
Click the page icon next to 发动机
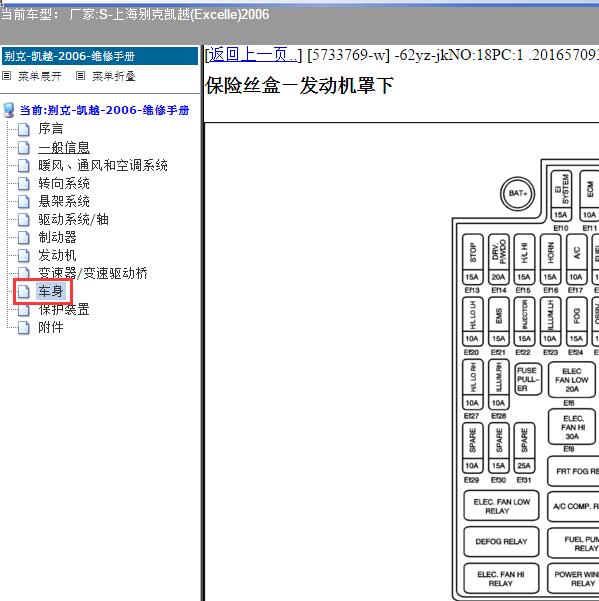pos(24,256)
